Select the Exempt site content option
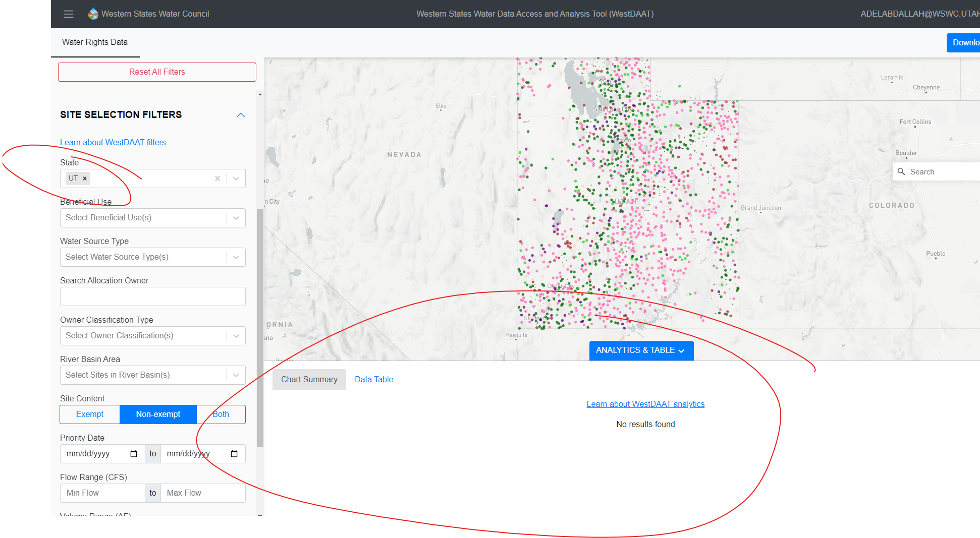The width and height of the screenshot is (980, 538). (89, 414)
